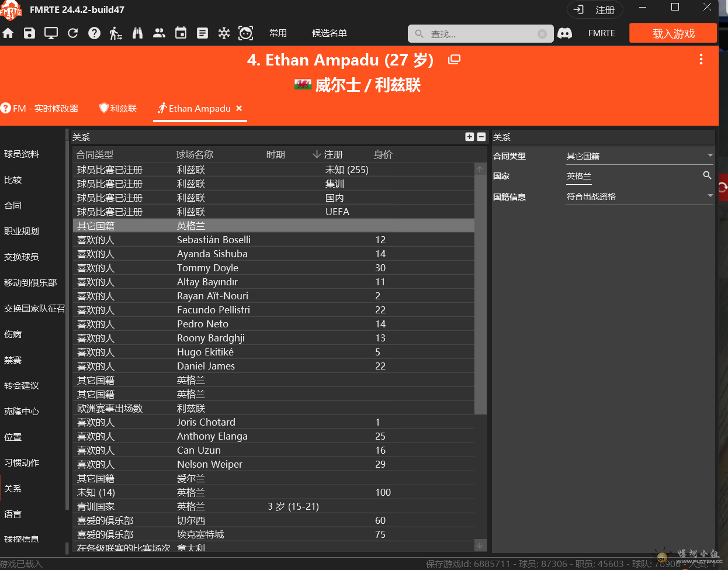Open the nationality info dropdown
This screenshot has width=728, height=570.
(640, 196)
